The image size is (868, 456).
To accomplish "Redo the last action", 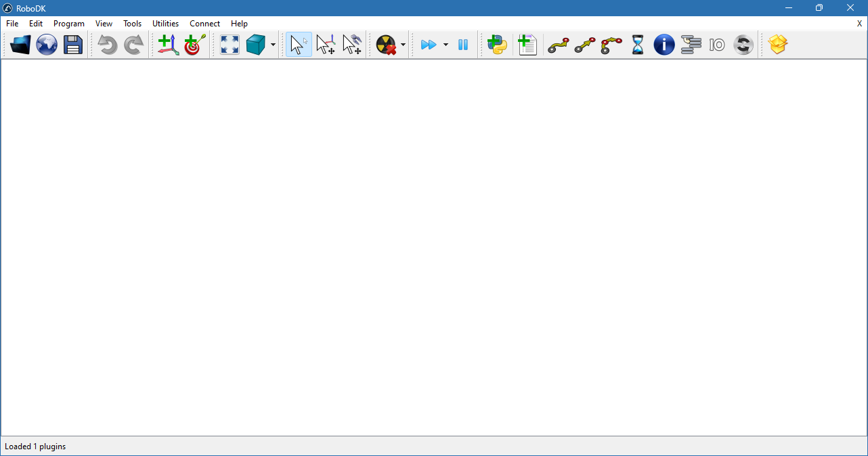I will (133, 45).
